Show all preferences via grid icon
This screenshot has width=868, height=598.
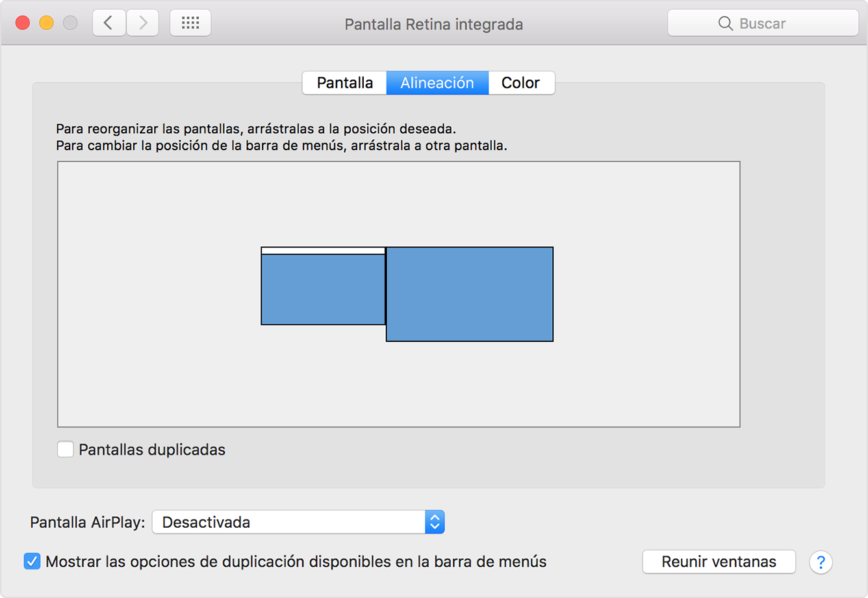pos(190,23)
